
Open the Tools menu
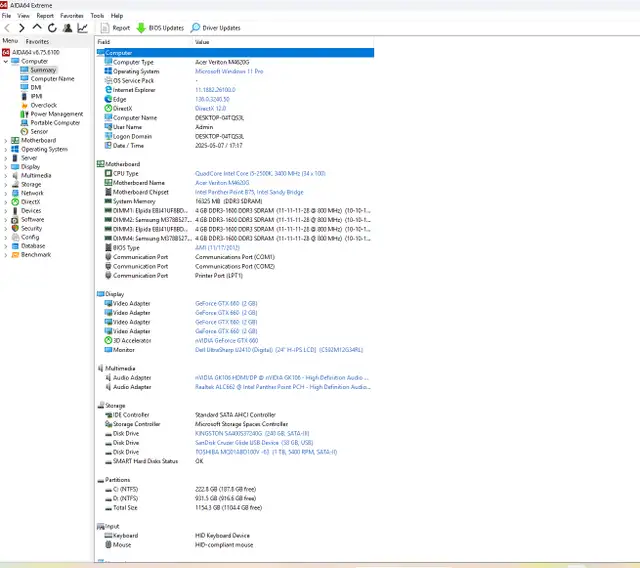[x=97, y=16]
